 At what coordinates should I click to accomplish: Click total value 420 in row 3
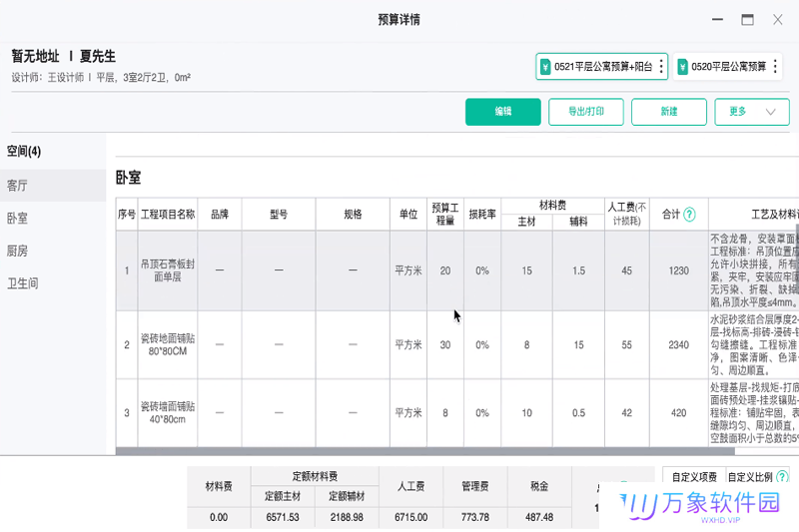point(679,413)
